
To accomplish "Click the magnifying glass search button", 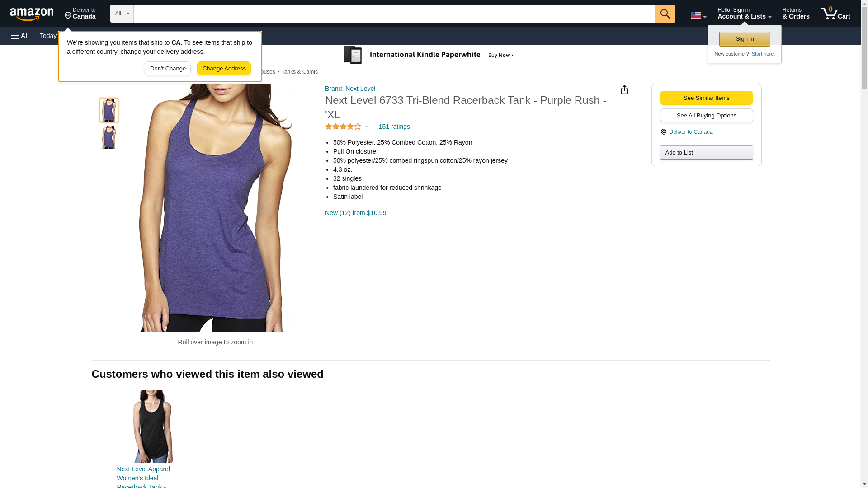I will (665, 14).
